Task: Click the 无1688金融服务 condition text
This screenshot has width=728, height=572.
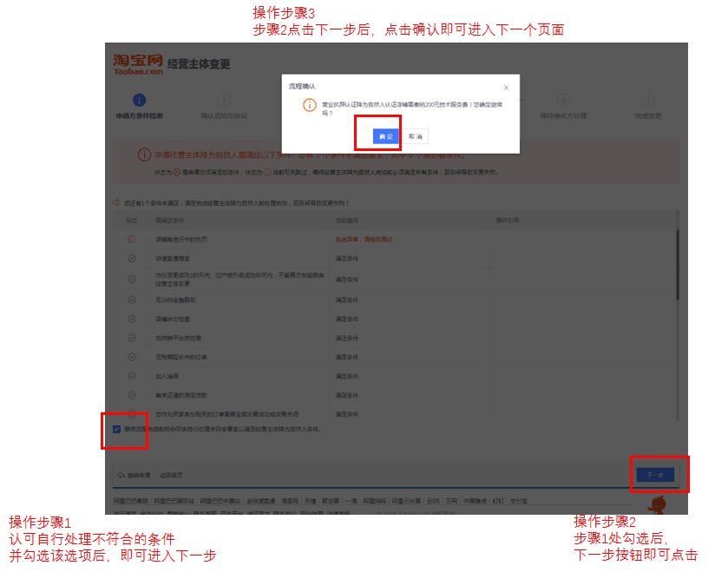Action: pos(175,300)
